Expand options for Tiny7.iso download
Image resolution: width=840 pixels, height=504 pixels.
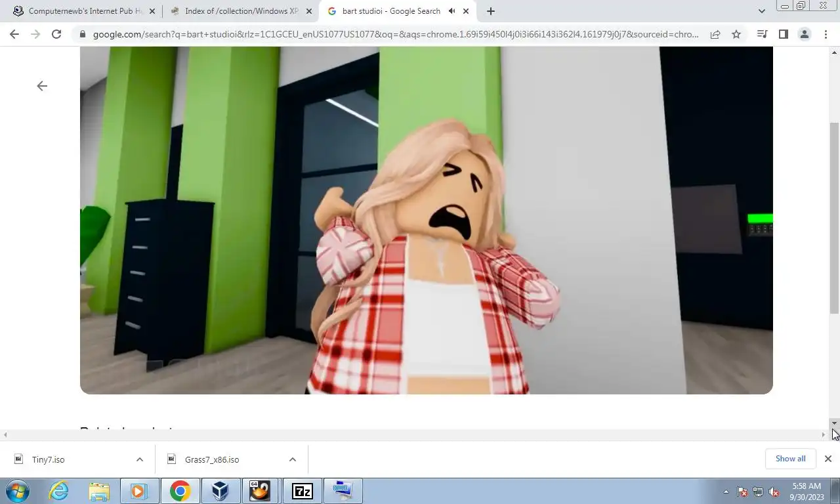(x=140, y=459)
